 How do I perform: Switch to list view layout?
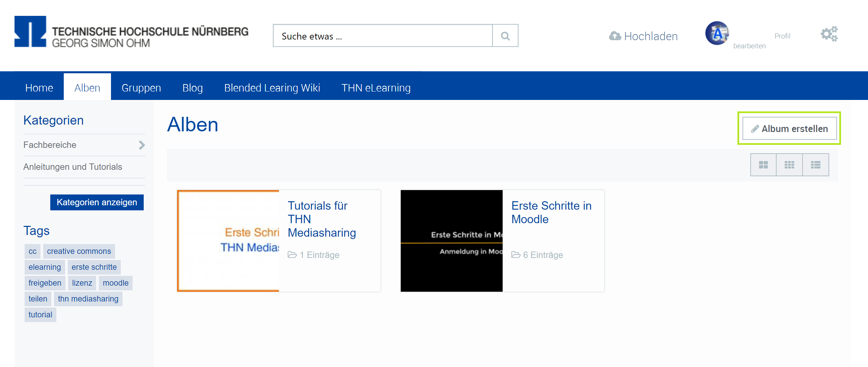coord(815,165)
